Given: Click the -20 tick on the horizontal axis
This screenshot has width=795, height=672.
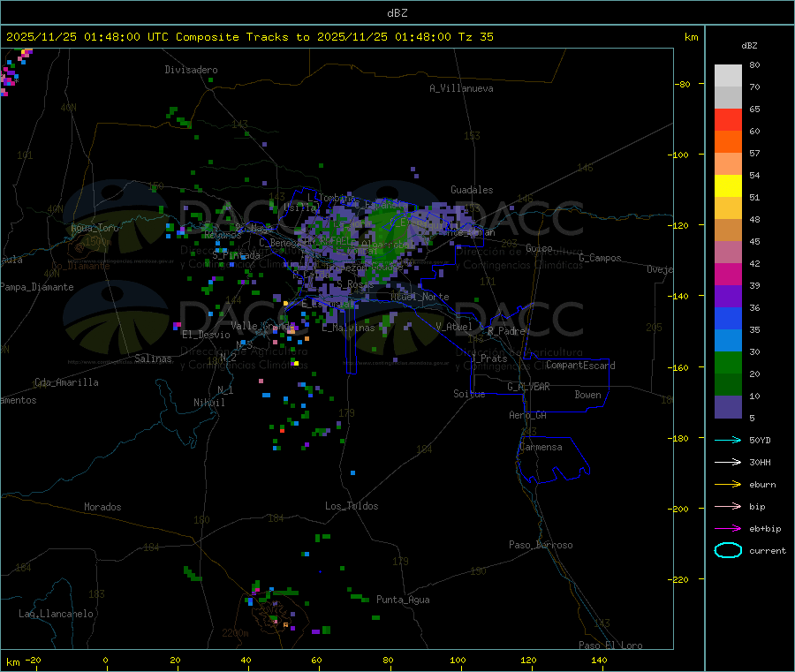Looking at the screenshot, I should click(x=33, y=660).
